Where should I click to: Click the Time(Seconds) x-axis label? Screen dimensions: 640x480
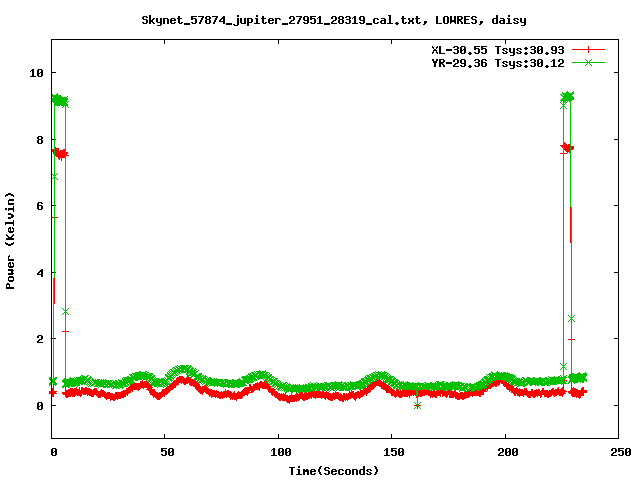[x=335, y=470]
